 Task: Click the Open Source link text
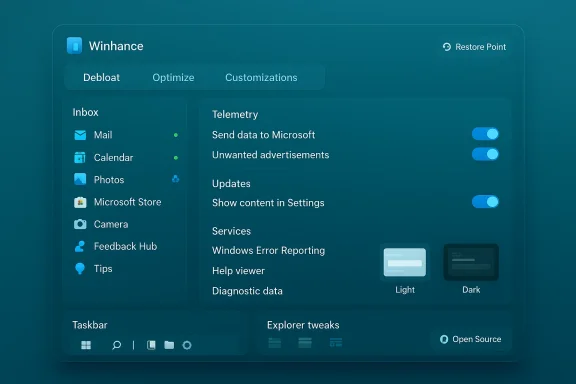(x=477, y=339)
